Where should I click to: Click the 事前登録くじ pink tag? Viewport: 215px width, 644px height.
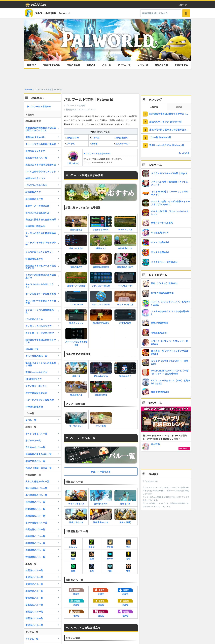(x=184, y=449)
